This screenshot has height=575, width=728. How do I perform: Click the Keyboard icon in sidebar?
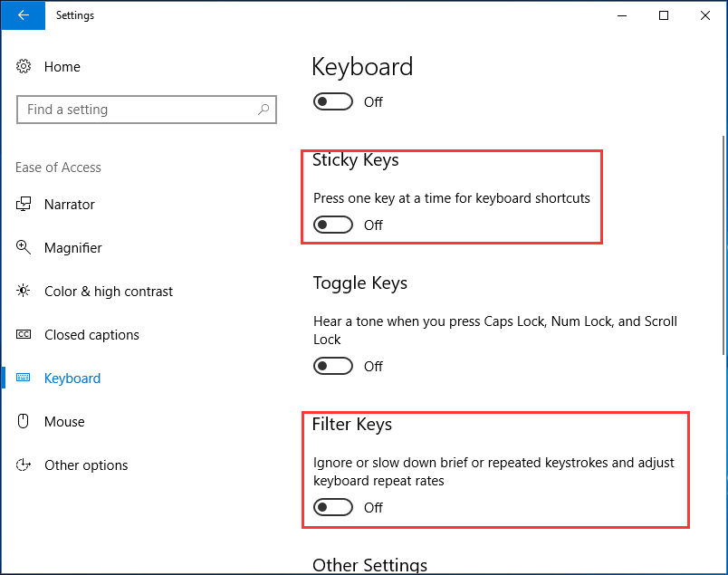[24, 379]
